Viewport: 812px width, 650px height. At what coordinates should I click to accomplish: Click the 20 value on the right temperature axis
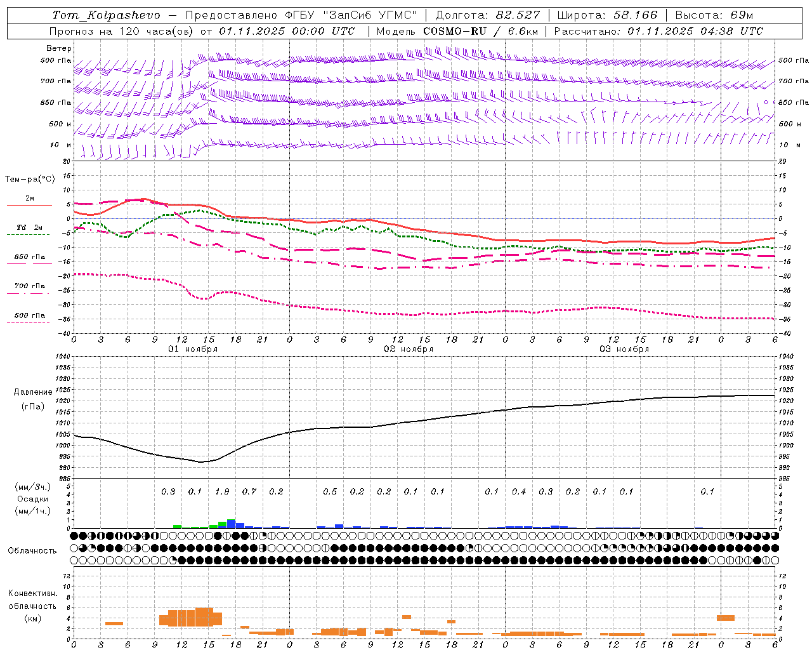click(x=782, y=161)
